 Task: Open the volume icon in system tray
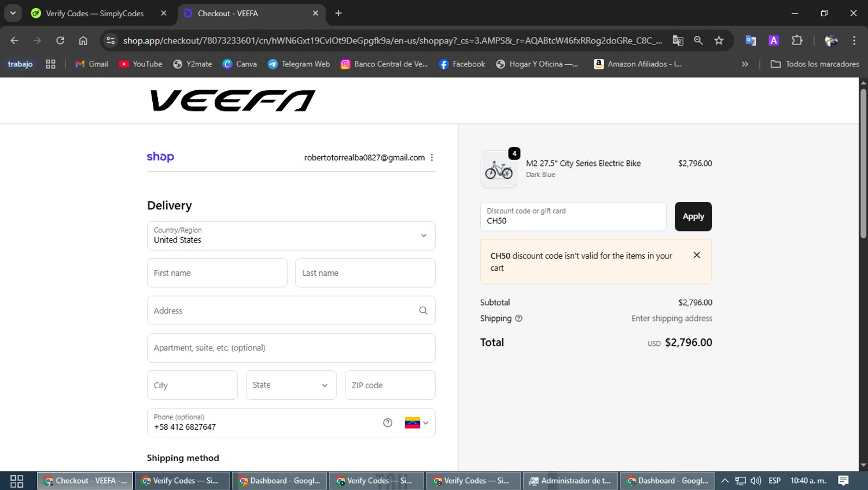tap(756, 481)
